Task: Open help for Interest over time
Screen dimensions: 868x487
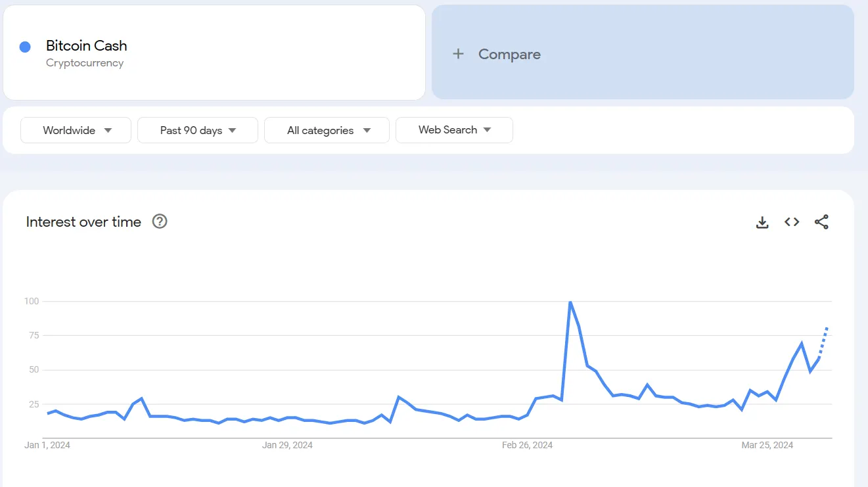Action: click(x=160, y=221)
